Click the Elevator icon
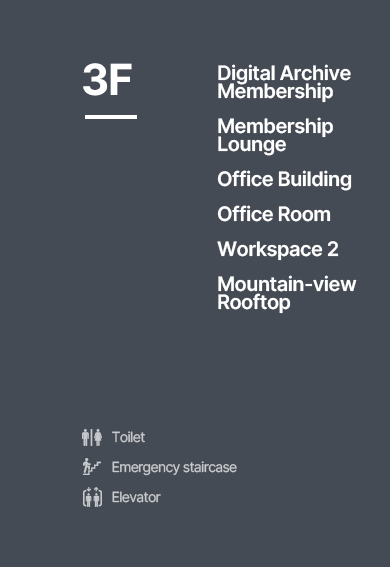Viewport: 390px width, 567px height. click(x=92, y=497)
